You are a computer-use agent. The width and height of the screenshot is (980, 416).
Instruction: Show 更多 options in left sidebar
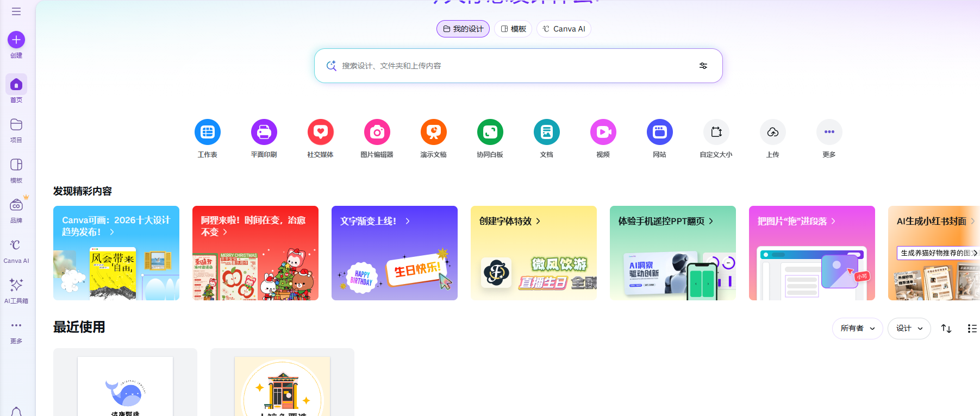[16, 331]
